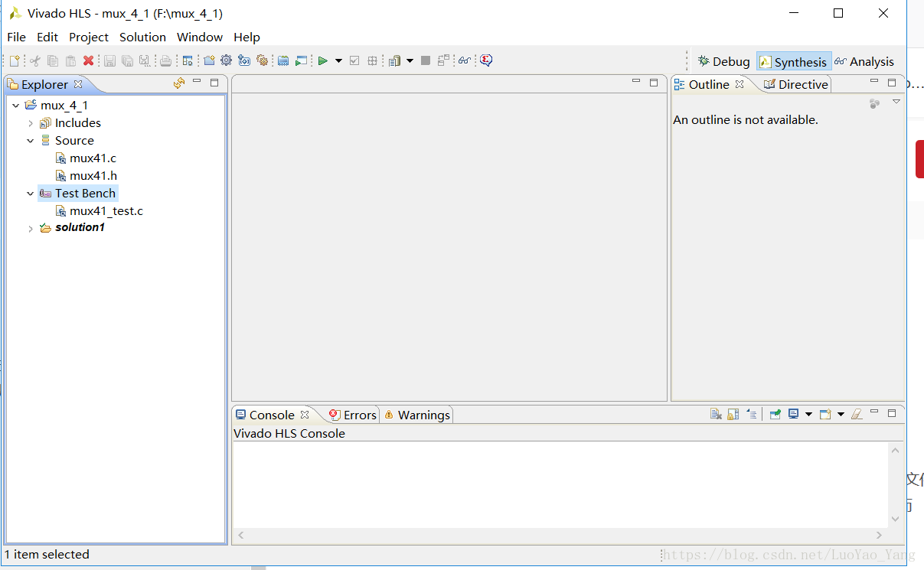Click the New Project folder icon
The width and height of the screenshot is (924, 570).
click(209, 60)
